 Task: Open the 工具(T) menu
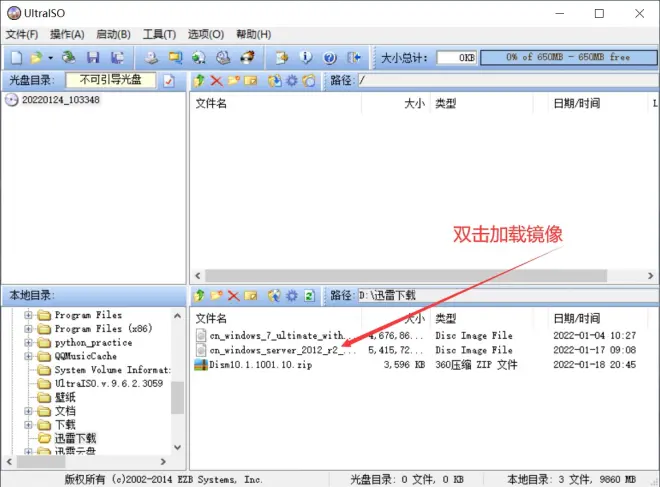coord(159,34)
